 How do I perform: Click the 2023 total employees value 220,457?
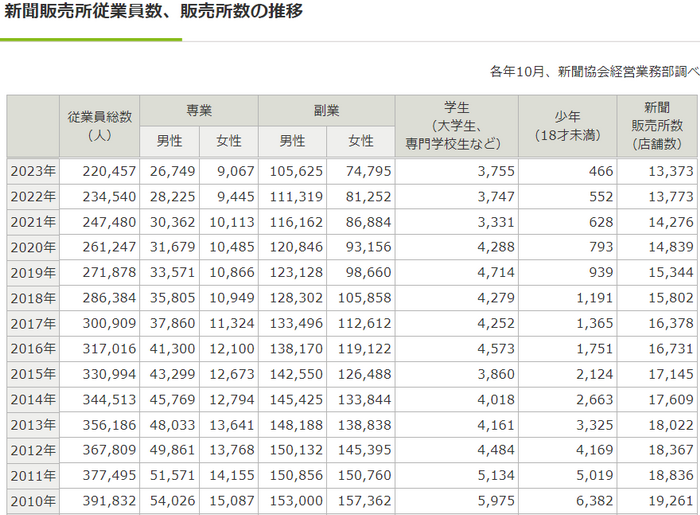coord(100,170)
